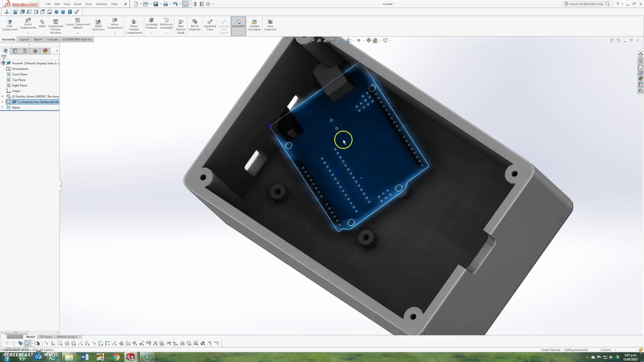Click the Undo icon
Image resolution: width=644 pixels, height=362 pixels.
175,4
